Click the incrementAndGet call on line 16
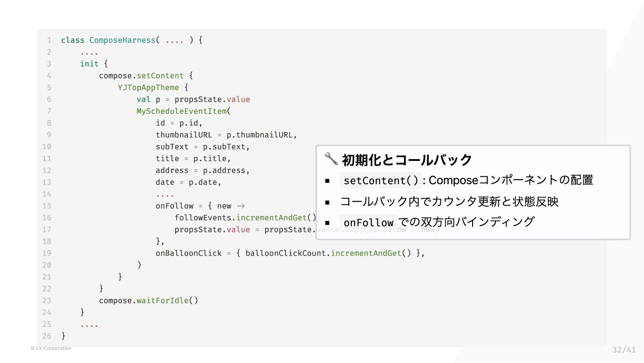The height and width of the screenshot is (363, 644). tap(272, 218)
